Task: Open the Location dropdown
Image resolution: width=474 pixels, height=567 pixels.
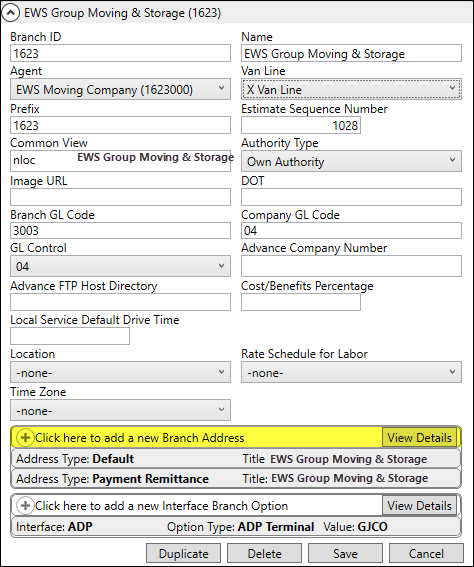Action: pyautogui.click(x=120, y=372)
